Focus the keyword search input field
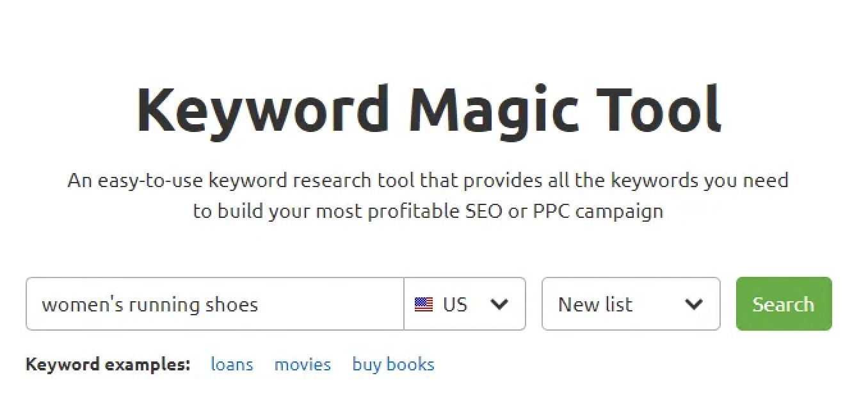Screen dimensions: 868x405 click(214, 304)
